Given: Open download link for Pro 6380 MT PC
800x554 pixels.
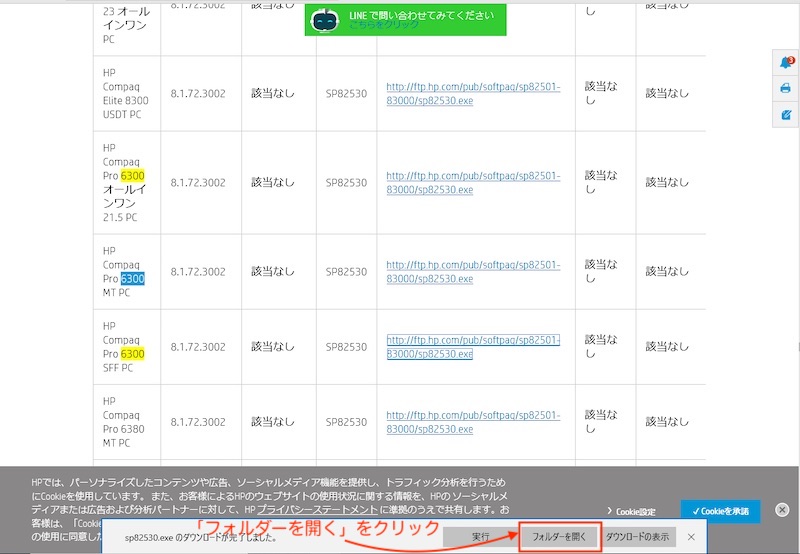Looking at the screenshot, I should coord(473,422).
